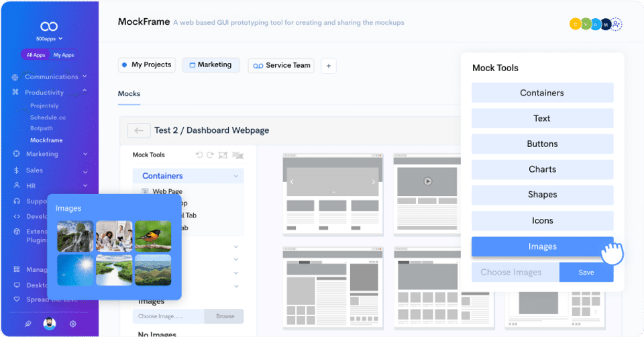Select the sun and blue sky thumbnail
Screen dimensions: 644x337
pyautogui.click(x=75, y=270)
